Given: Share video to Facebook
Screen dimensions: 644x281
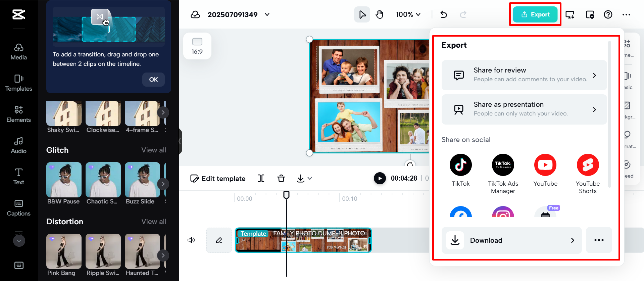Looking at the screenshot, I should [x=460, y=212].
